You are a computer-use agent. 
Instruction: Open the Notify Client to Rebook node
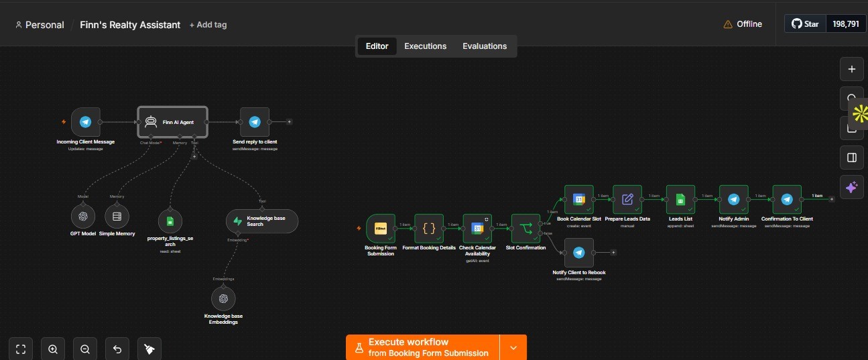pos(579,252)
